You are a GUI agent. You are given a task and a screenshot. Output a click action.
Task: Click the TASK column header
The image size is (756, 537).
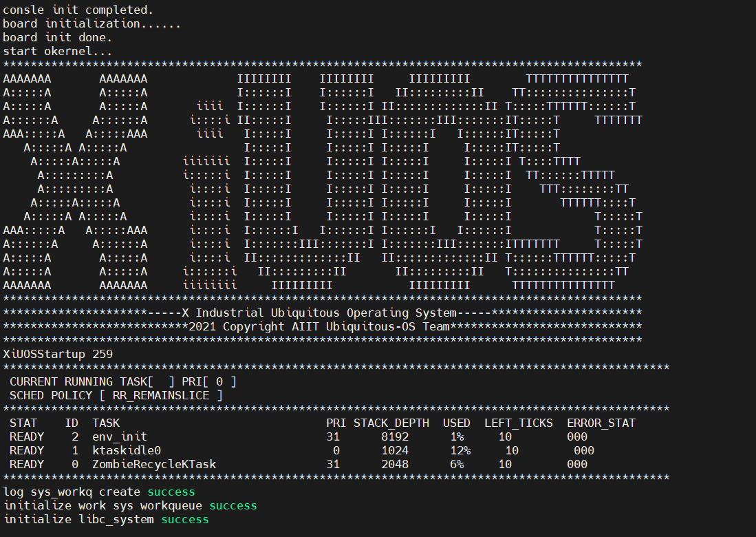(106, 423)
